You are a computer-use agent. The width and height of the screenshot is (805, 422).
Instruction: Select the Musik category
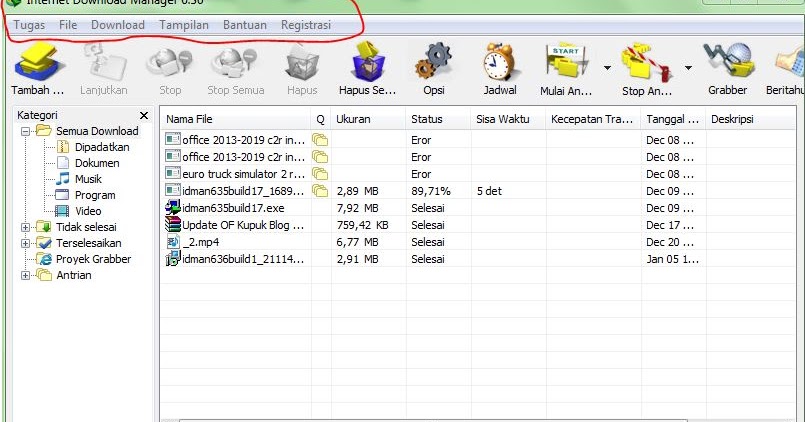click(88, 179)
